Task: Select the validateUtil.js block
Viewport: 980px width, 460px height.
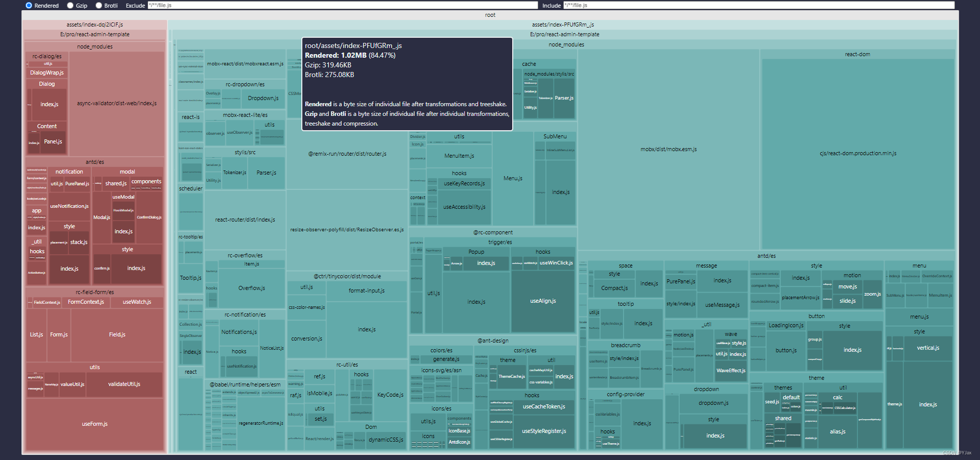Action: (x=124, y=384)
